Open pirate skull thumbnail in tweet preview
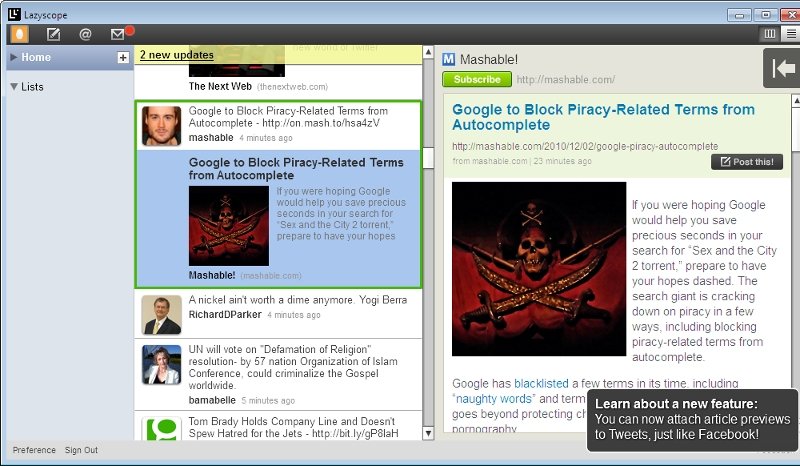800x466 pixels. (x=229, y=226)
